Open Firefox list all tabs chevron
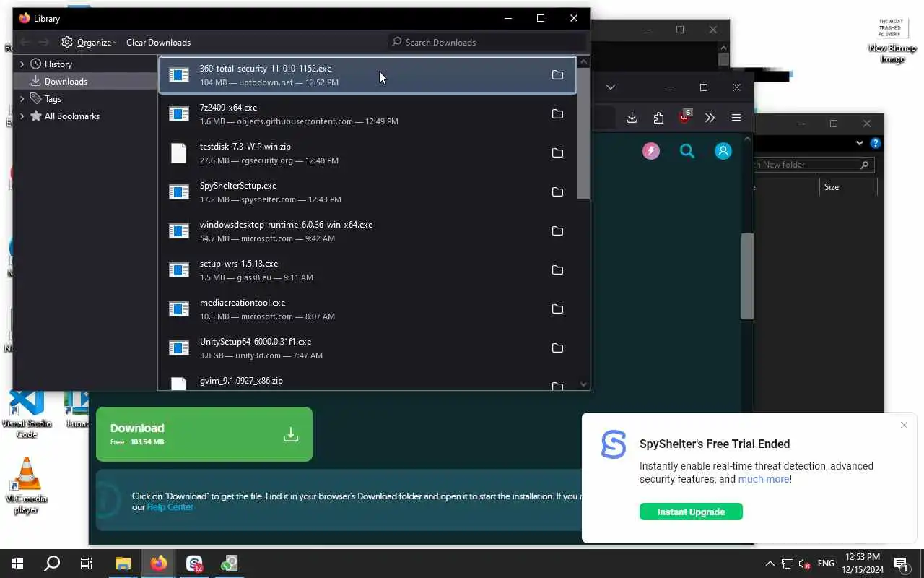Viewport: 924px width, 578px height. tap(611, 87)
